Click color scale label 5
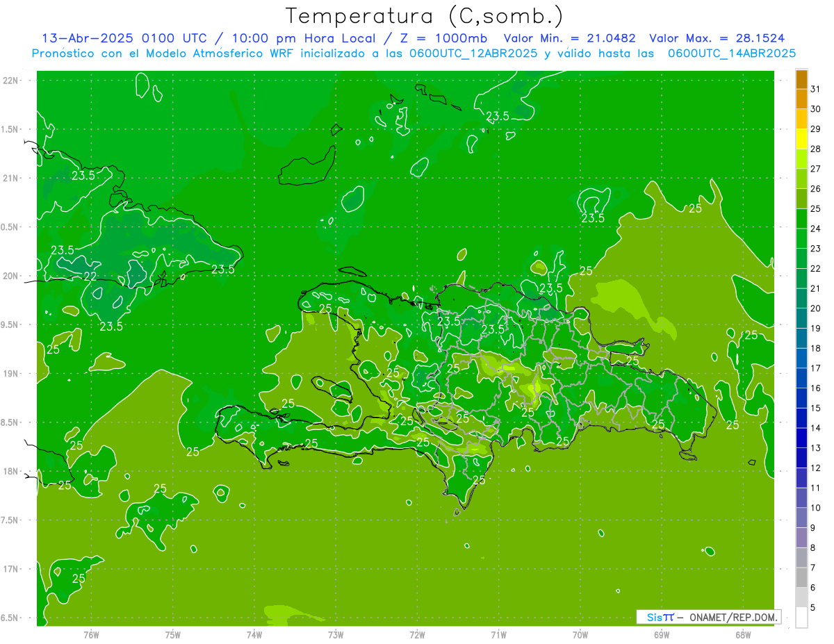Viewport: 834px width, 644px height. 813,608
